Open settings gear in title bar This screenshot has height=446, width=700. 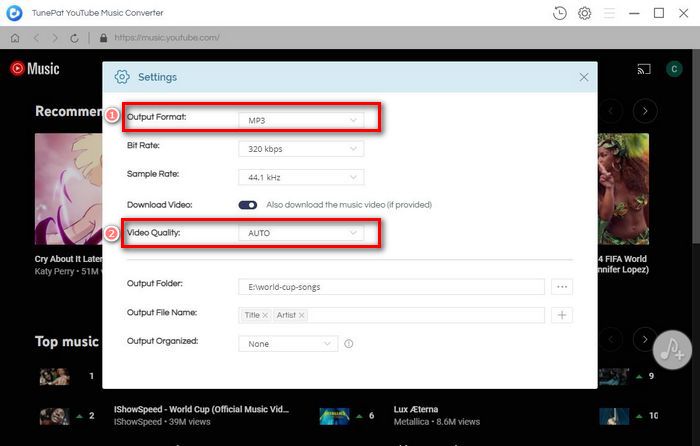click(x=584, y=13)
